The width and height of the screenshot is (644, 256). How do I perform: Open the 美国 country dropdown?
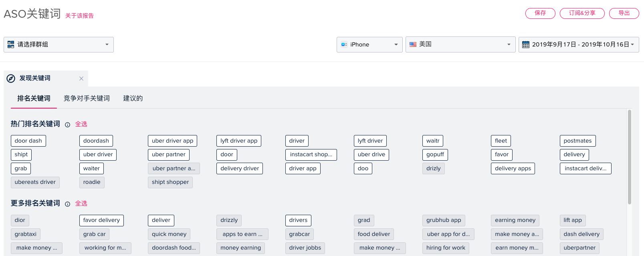point(460,44)
